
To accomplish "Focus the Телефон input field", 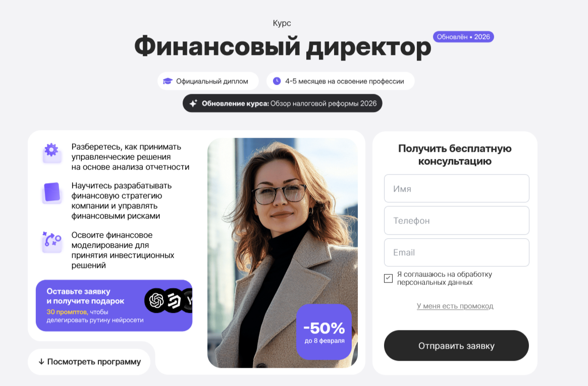I will 456,220.
